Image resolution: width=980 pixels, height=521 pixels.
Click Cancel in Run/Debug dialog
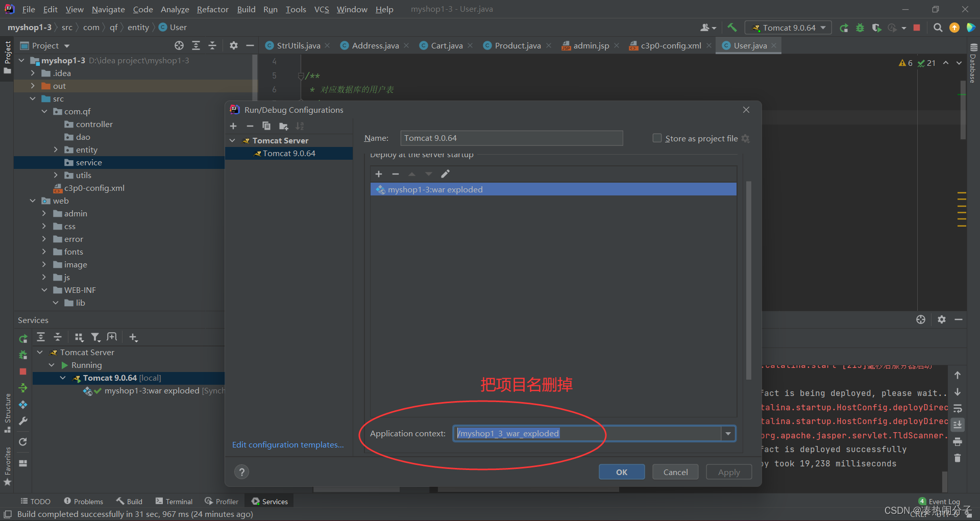pos(675,472)
